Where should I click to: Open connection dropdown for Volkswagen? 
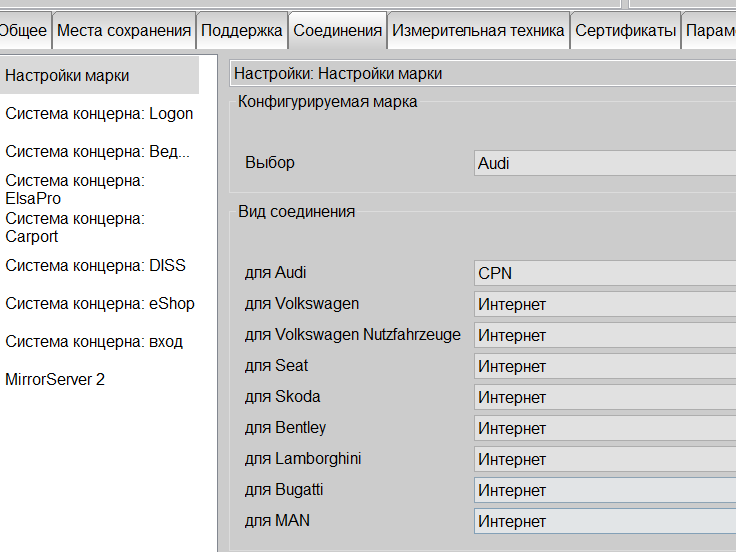coord(604,304)
